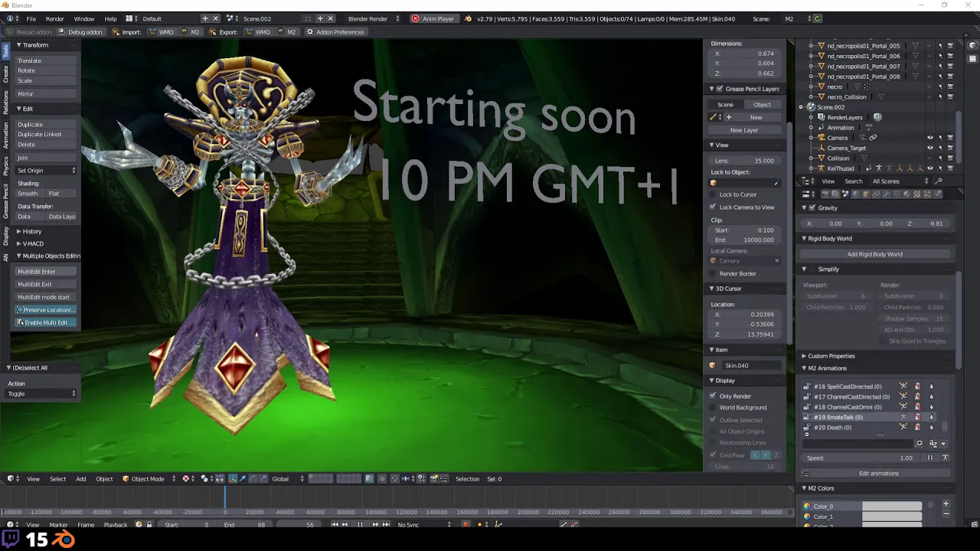Click the crossed ghost icon for #16 SpellCastDirected
This screenshot has height=551, width=980.
click(x=917, y=386)
